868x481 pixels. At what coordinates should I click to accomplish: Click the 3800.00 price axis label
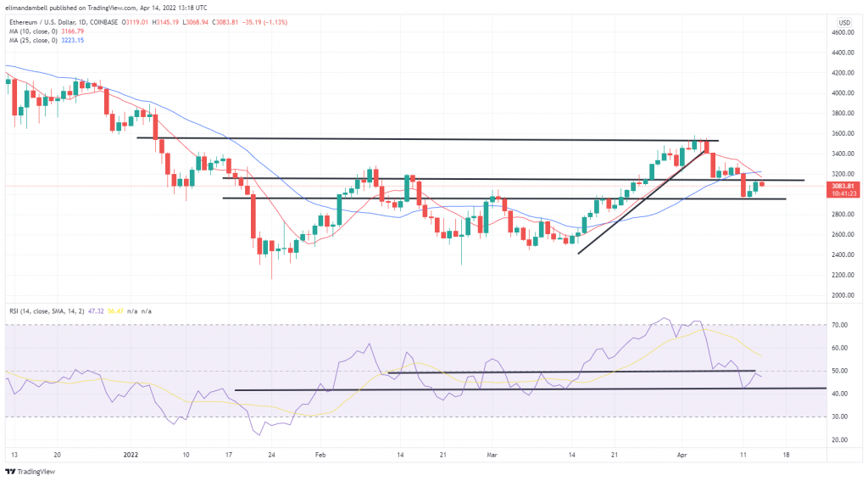(x=843, y=114)
